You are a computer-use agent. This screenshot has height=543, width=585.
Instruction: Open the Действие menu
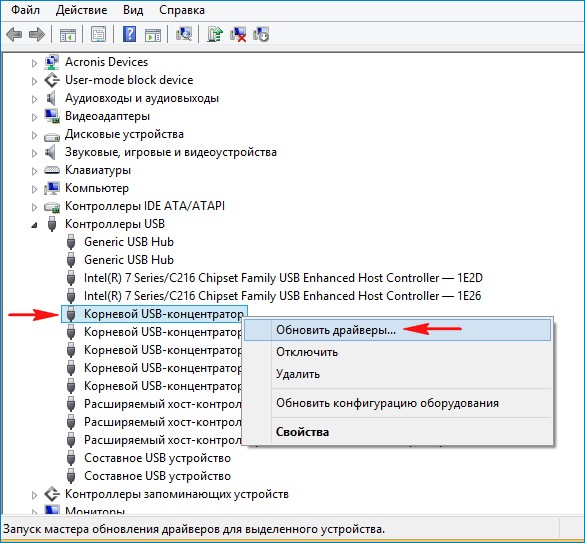[81, 10]
